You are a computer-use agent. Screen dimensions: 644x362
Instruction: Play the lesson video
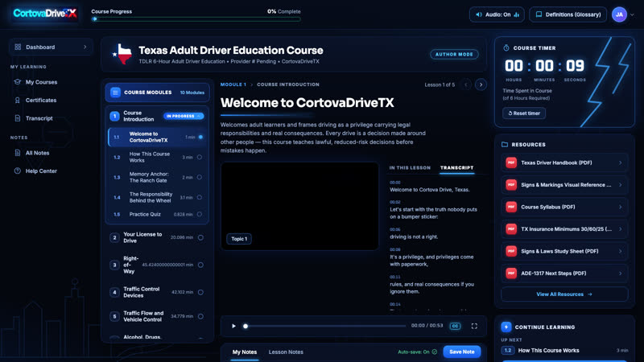233,326
